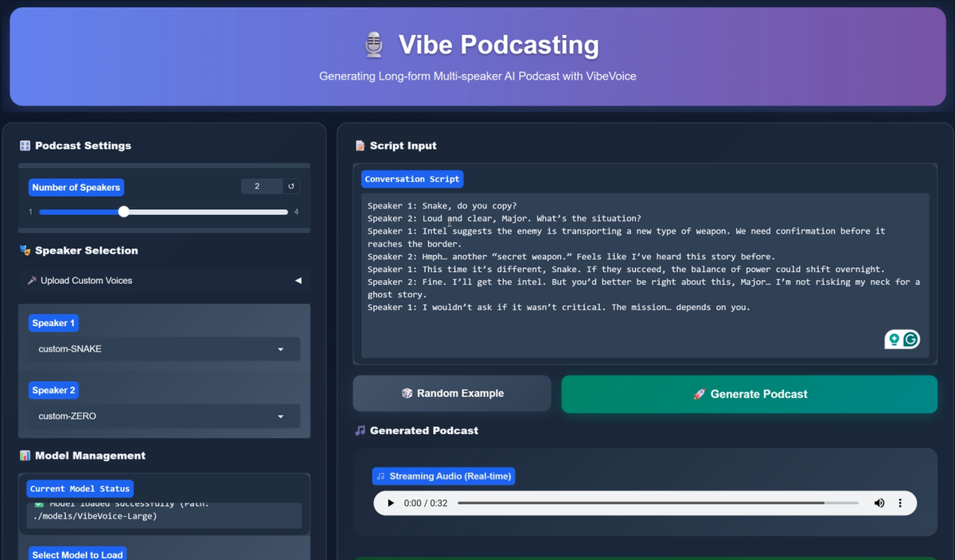The image size is (955, 560).
Task: Click the Conversation Script label
Action: [x=412, y=179]
